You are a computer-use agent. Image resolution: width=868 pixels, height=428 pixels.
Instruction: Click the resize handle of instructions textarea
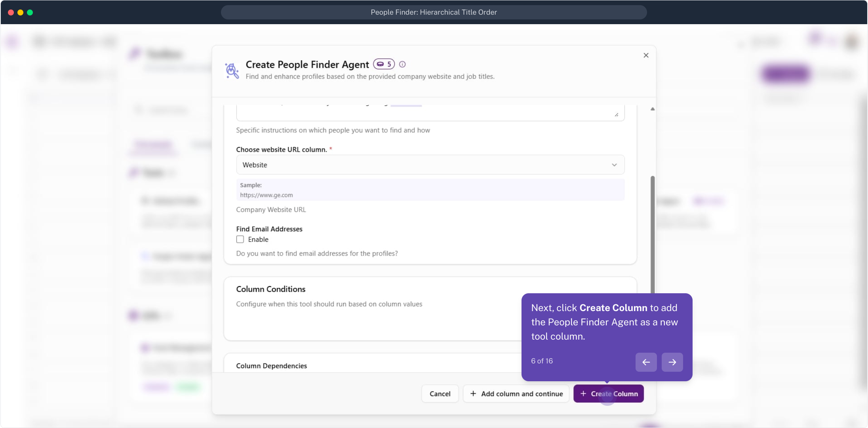click(617, 115)
